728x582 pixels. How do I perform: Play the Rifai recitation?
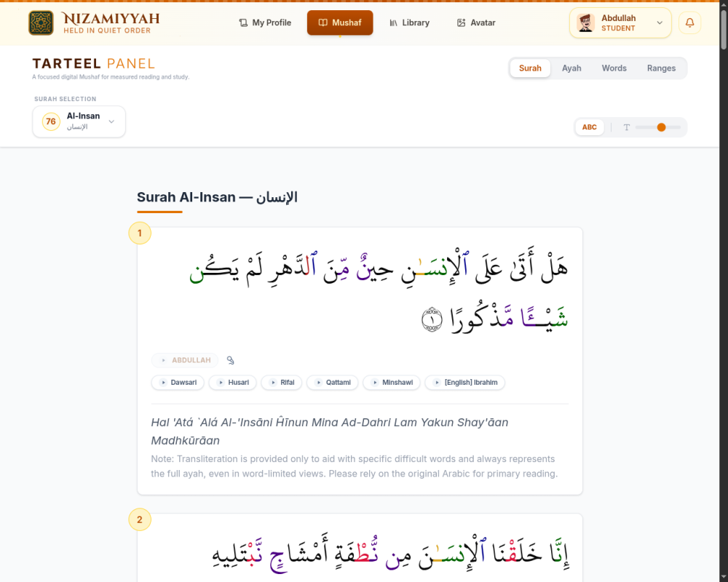tap(281, 383)
